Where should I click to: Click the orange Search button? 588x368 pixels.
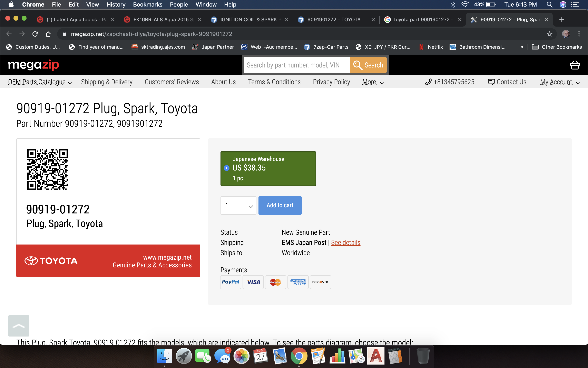(368, 65)
